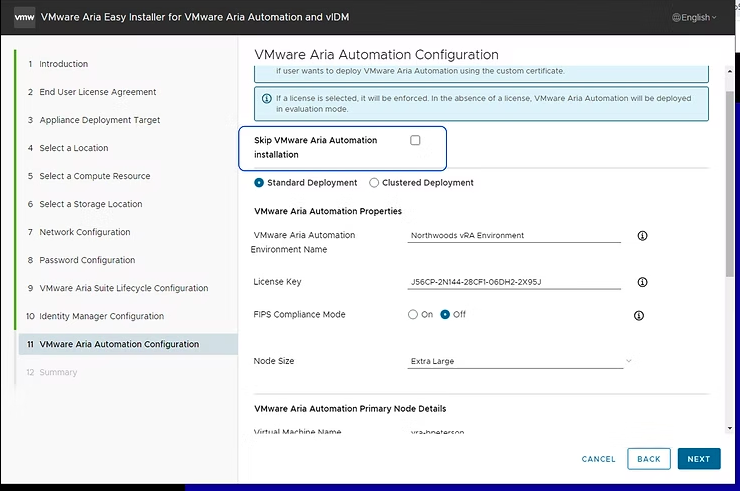Click info icon next to Environment Name field
This screenshot has width=740, height=491.
click(x=642, y=236)
